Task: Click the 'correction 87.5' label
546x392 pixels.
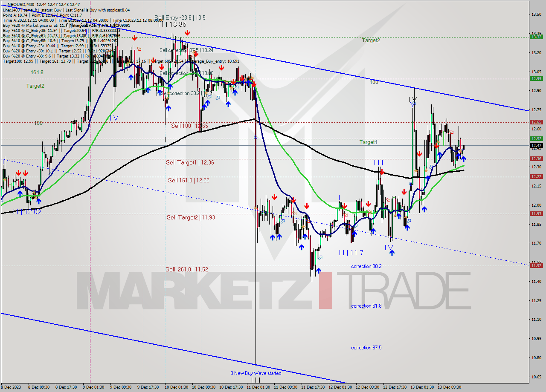Action: [x=366, y=348]
